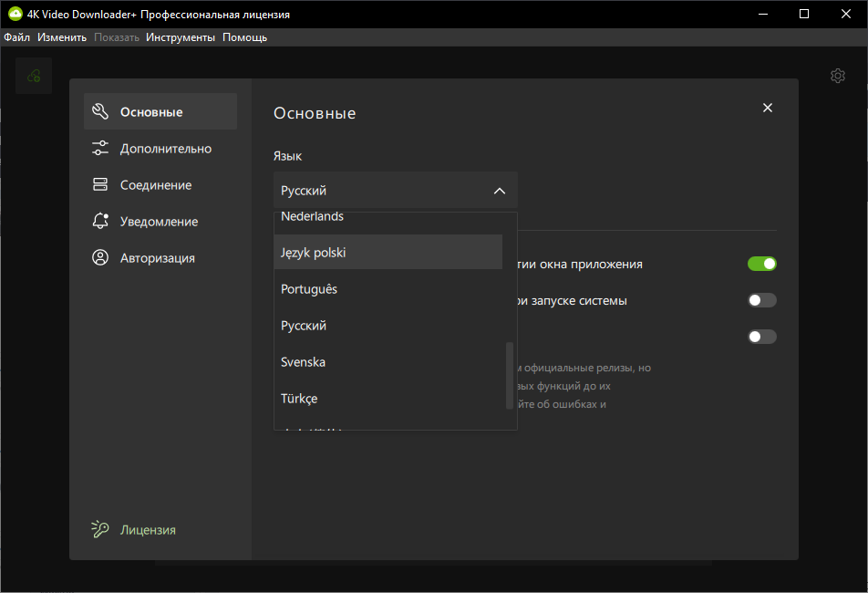This screenshot has width=868, height=593.
Task: Click the 4K Video Downloader app logo
Action: click(15, 14)
